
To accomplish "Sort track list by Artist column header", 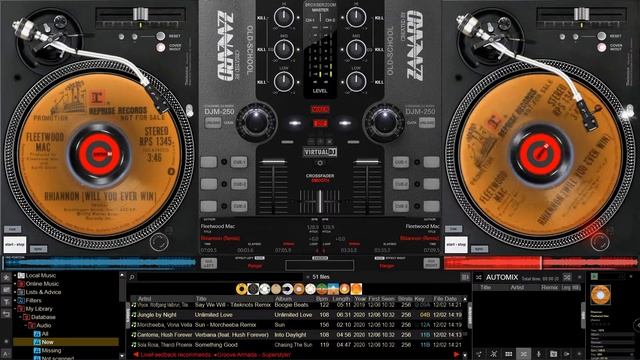I will pyautogui.click(x=144, y=299).
